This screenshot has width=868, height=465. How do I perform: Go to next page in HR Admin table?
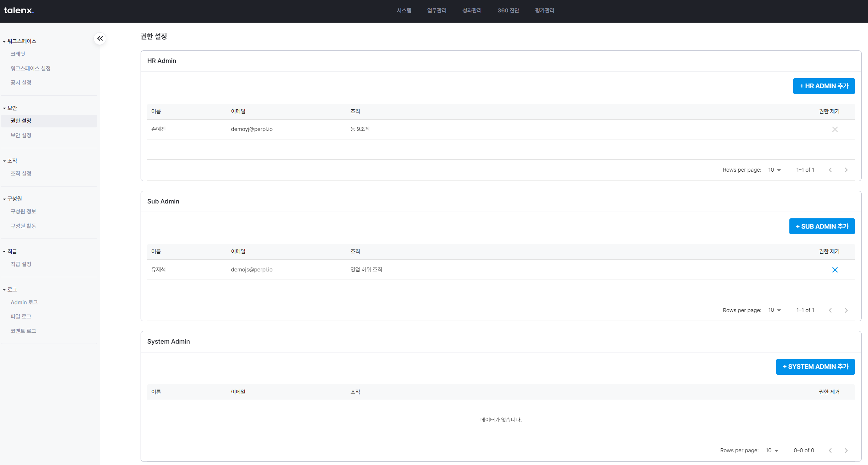(846, 170)
